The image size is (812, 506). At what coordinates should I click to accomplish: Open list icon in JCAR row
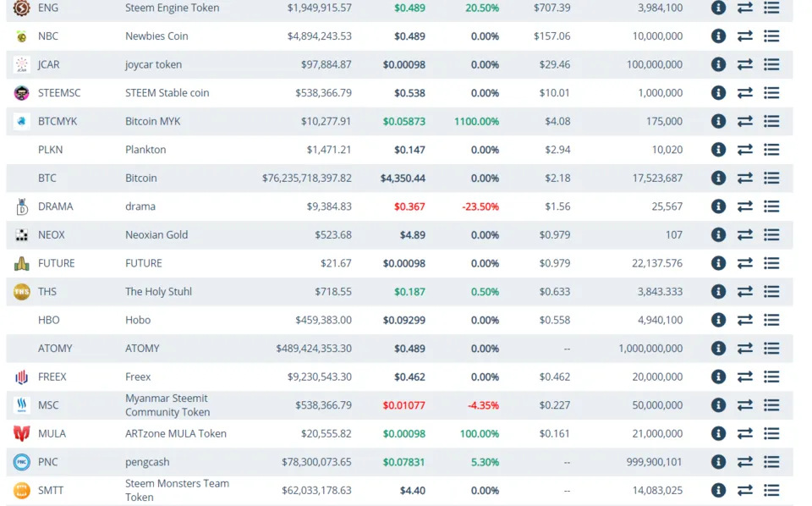pyautogui.click(x=771, y=65)
